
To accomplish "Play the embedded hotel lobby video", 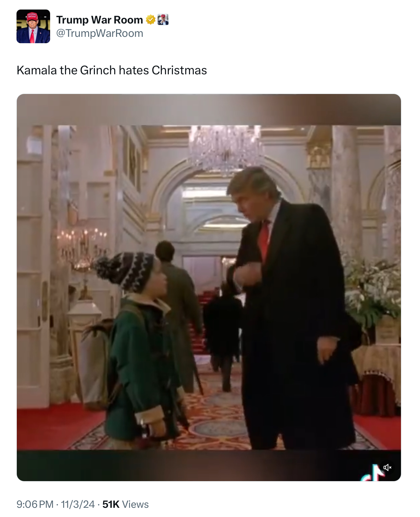I will coord(209,287).
